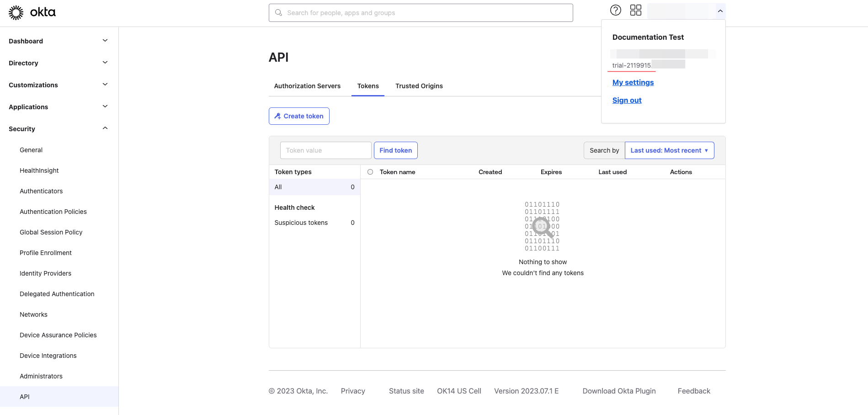Open the help question mark icon
This screenshot has width=868, height=415.
coord(616,10)
